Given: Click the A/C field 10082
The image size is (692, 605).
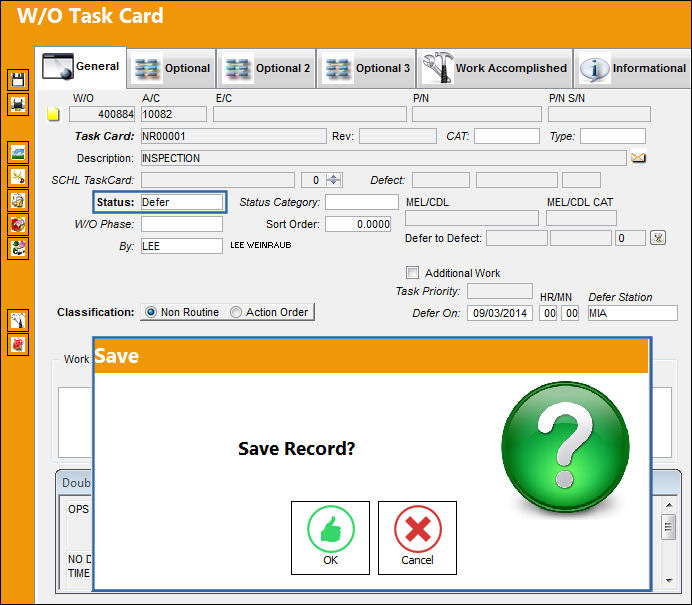Looking at the screenshot, I should click(173, 114).
